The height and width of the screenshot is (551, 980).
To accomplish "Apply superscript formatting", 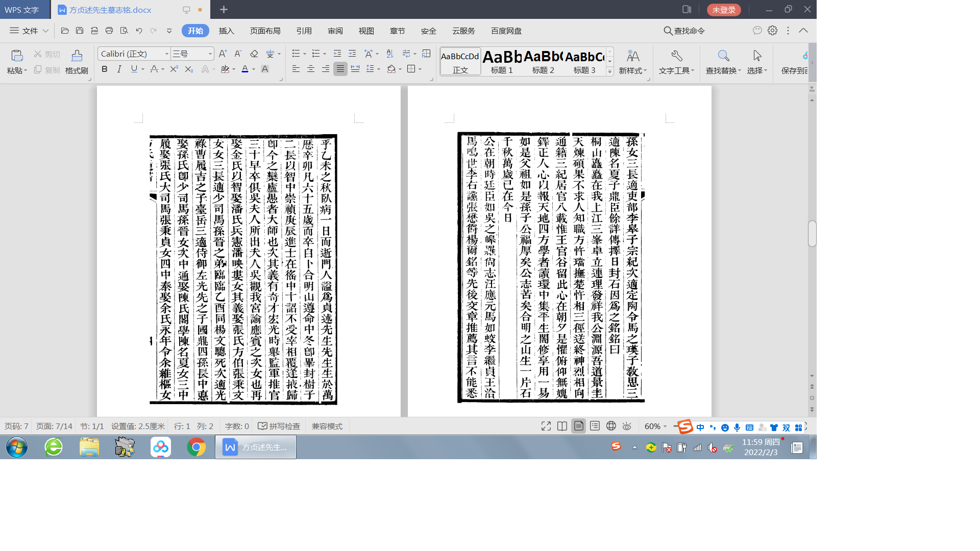I will pyautogui.click(x=174, y=69).
